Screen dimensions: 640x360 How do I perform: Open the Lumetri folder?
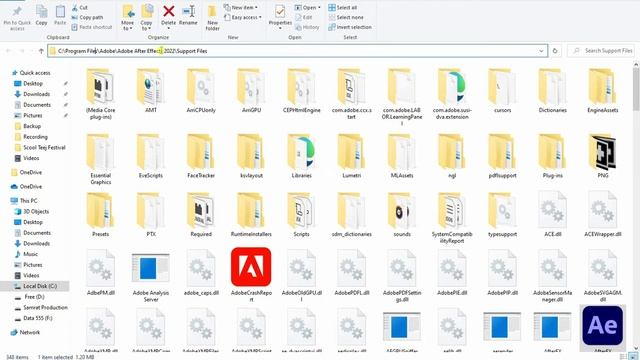[x=351, y=157]
